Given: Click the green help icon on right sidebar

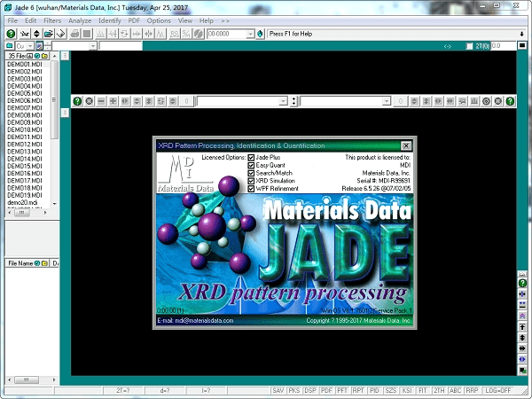Looking at the screenshot, I should (x=523, y=283).
